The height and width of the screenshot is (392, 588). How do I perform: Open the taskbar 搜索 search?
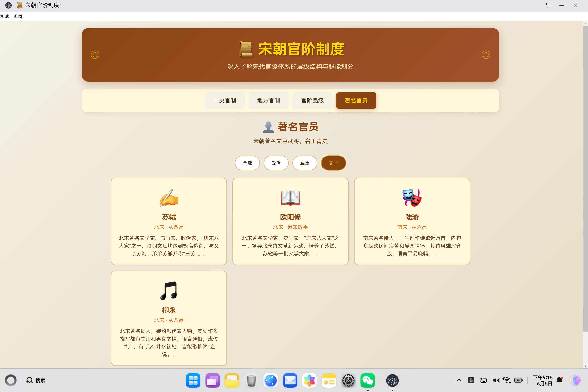pyautogui.click(x=36, y=380)
